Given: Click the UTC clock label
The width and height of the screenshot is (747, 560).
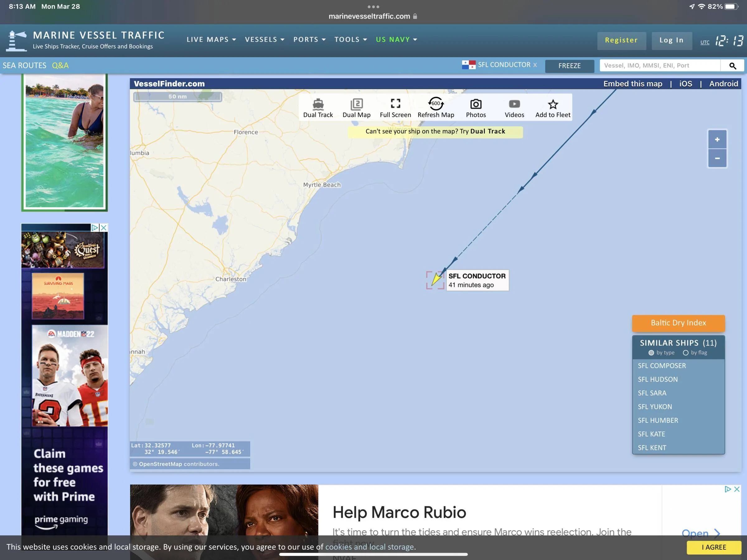Looking at the screenshot, I should 705,42.
